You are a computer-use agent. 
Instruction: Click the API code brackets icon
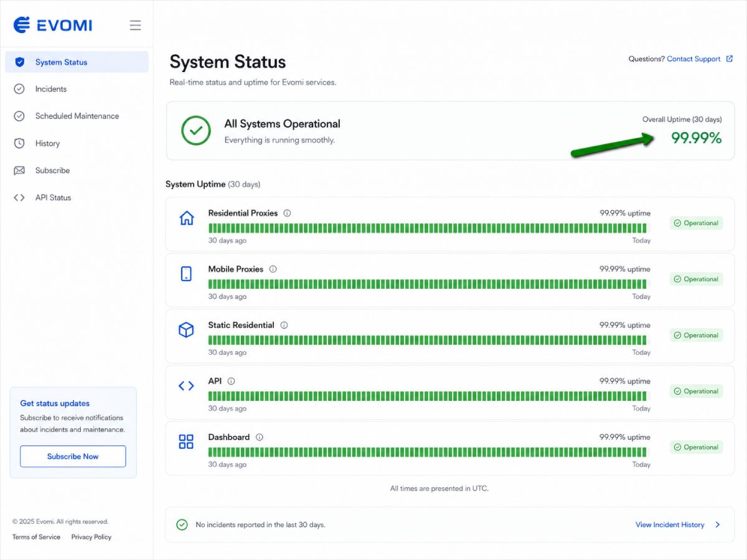186,386
